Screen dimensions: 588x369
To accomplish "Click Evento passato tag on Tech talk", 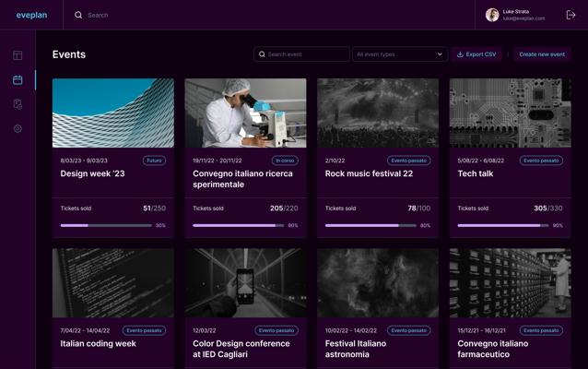I will pos(541,161).
